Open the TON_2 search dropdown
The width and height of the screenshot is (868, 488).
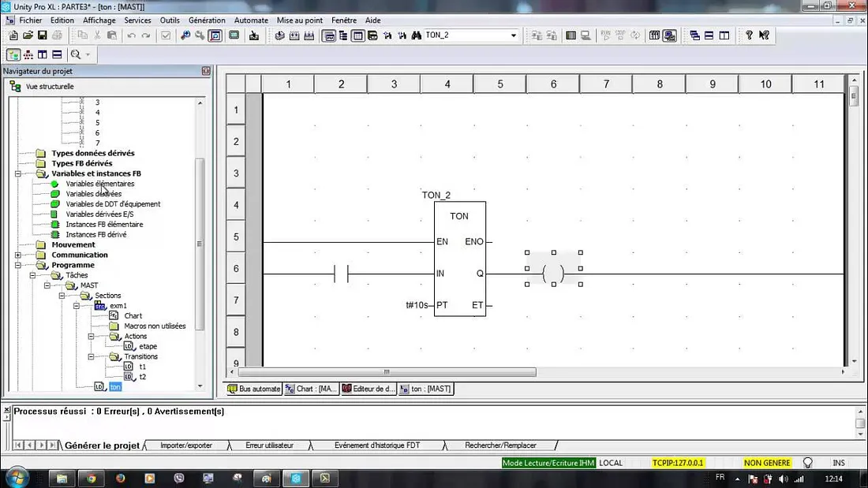[x=513, y=35]
